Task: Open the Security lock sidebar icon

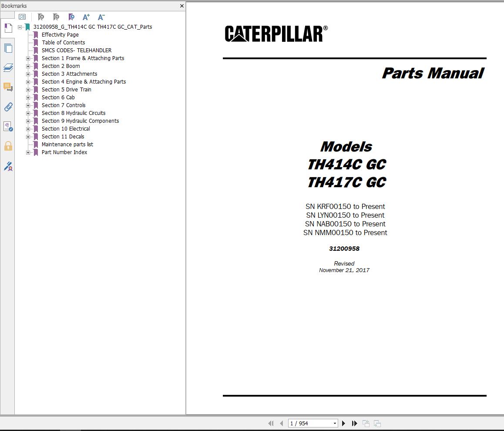Action: point(8,146)
